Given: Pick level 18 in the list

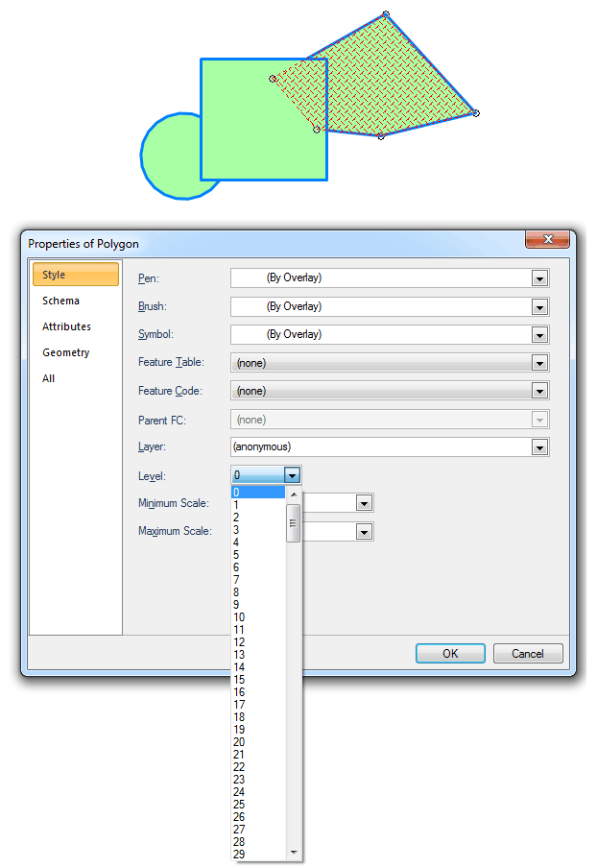Looking at the screenshot, I should click(x=258, y=717).
